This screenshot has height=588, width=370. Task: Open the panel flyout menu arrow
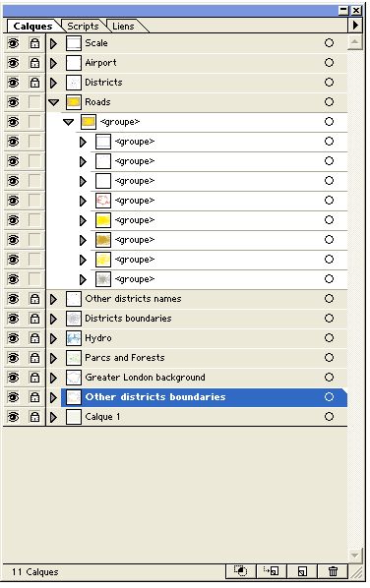[x=355, y=26]
